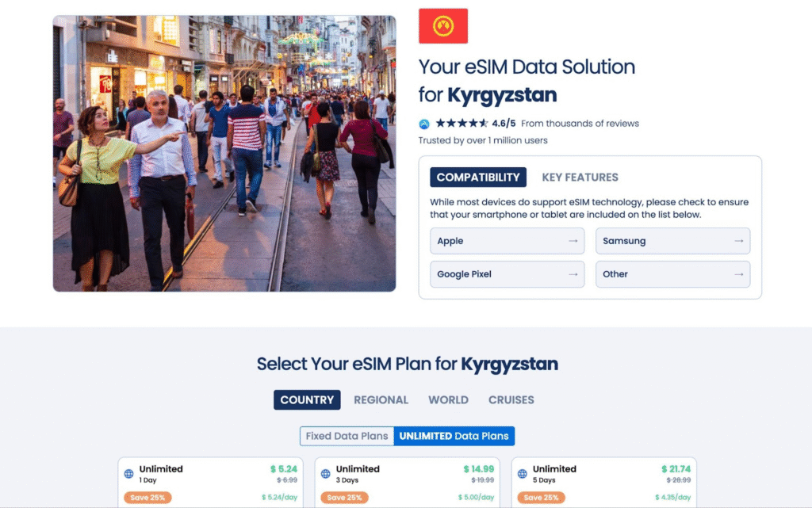The height and width of the screenshot is (508, 812).
Task: Switch to Fixed Data Plans option
Action: (347, 436)
